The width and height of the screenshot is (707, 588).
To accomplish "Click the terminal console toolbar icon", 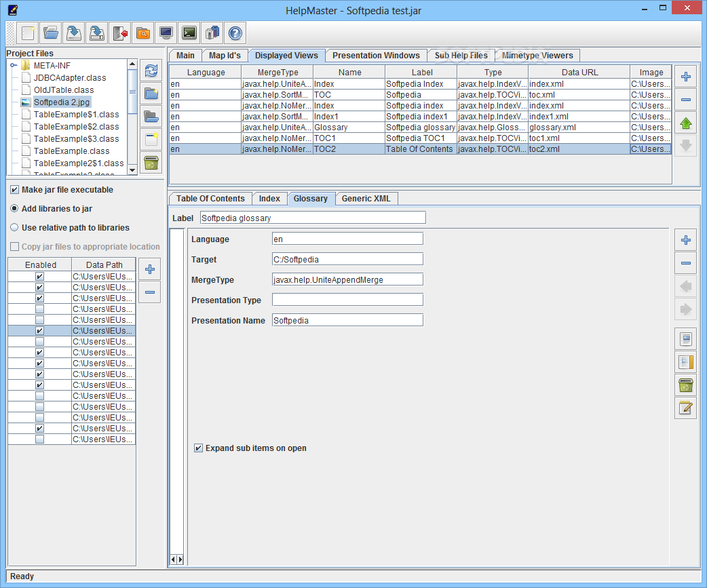I will click(189, 33).
